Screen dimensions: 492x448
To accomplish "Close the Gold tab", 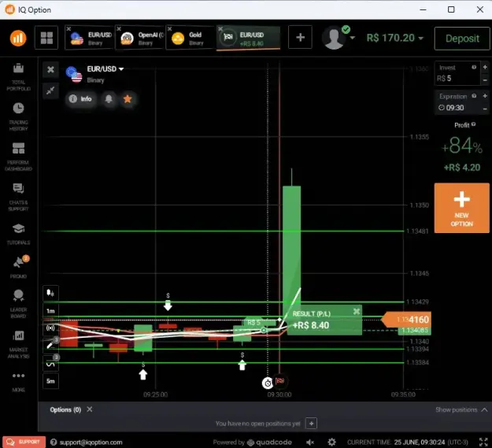I will 170,29.
